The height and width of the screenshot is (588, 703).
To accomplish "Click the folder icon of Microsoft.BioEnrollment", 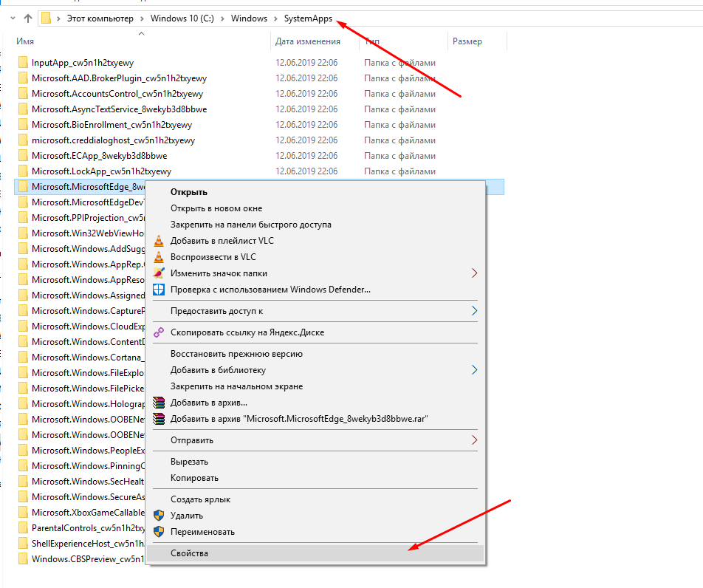I will pyautogui.click(x=24, y=125).
